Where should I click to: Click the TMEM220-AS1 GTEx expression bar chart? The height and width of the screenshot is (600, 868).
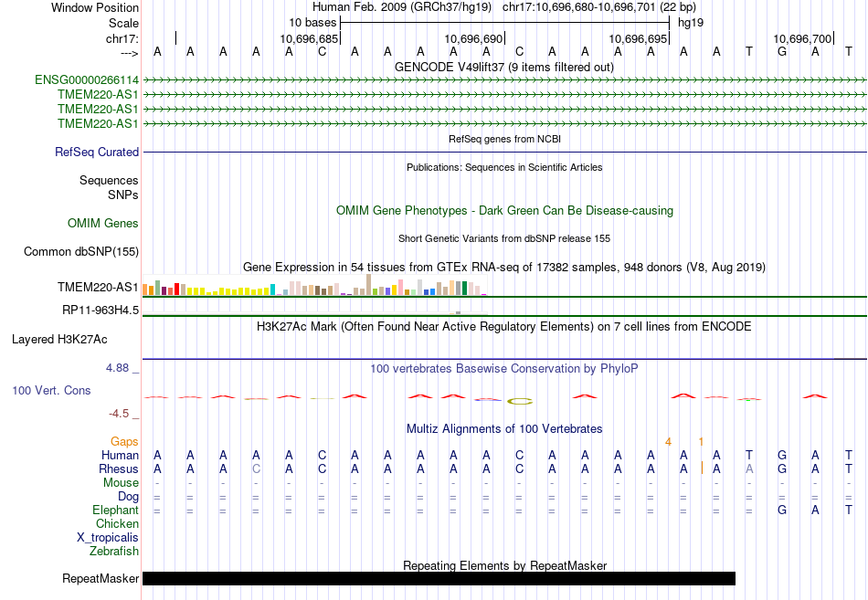click(314, 286)
